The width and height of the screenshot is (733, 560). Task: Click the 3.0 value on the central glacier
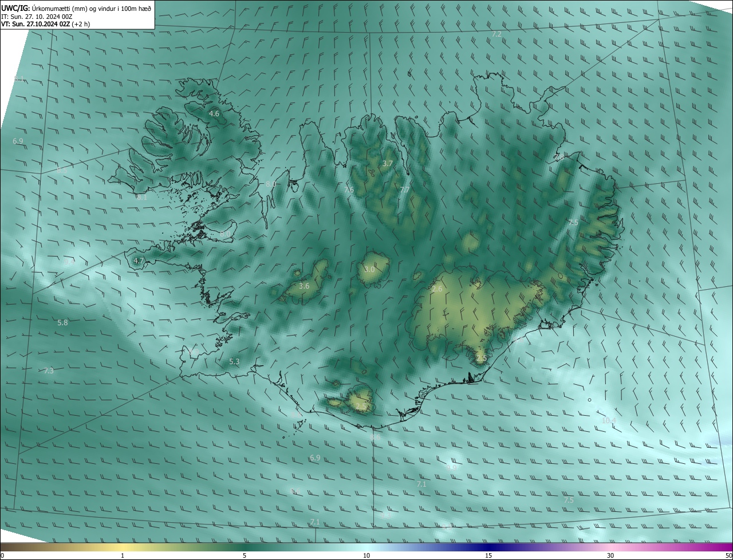pos(369,269)
